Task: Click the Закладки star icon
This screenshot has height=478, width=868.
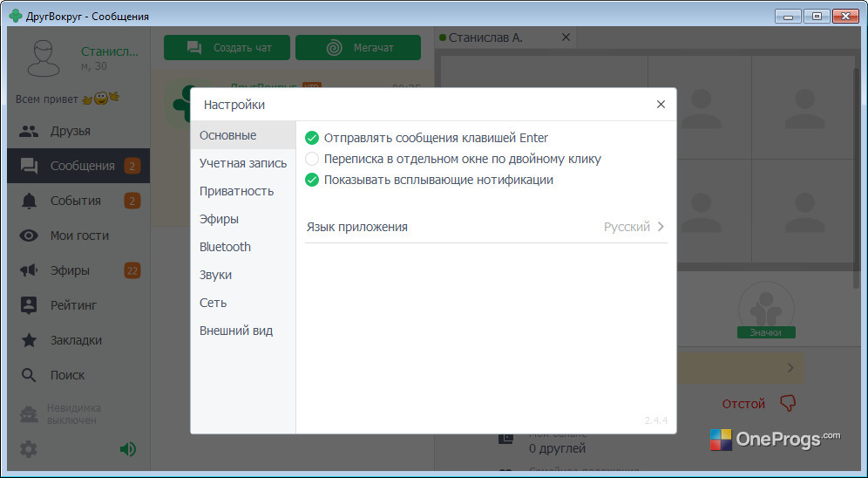Action: pyautogui.click(x=29, y=340)
